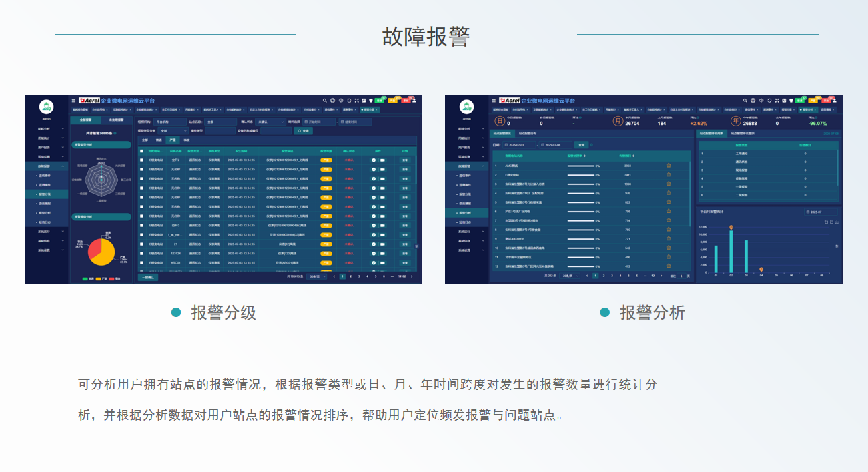
Task: Click download icon above monthly alarm bar chart
Action: 837,222
